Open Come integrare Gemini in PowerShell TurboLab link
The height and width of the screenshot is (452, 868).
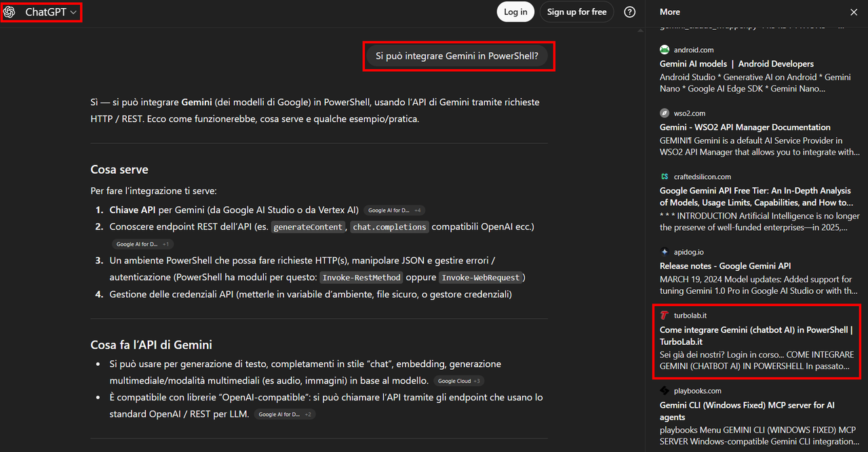tap(756, 336)
